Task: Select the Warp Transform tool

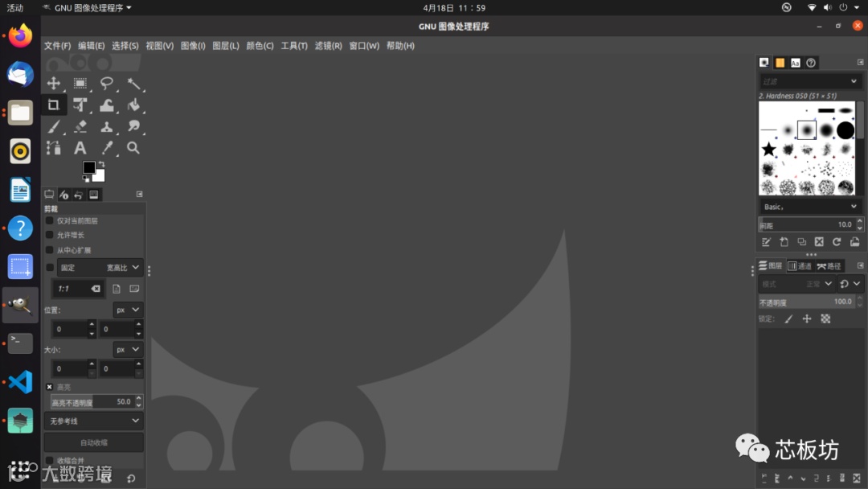Action: coord(107,105)
